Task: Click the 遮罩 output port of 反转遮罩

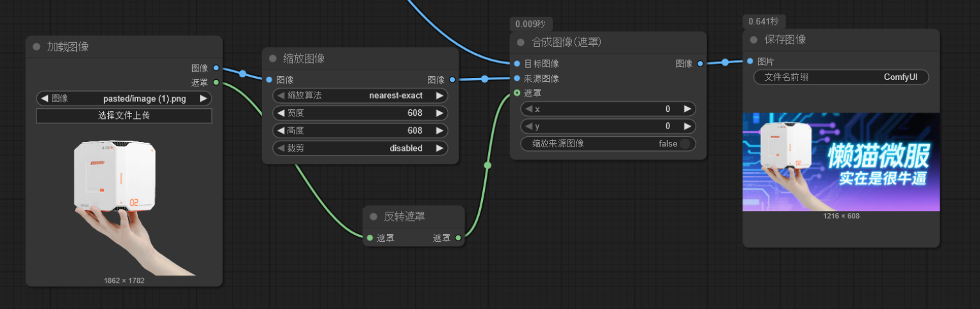Action: click(x=458, y=238)
